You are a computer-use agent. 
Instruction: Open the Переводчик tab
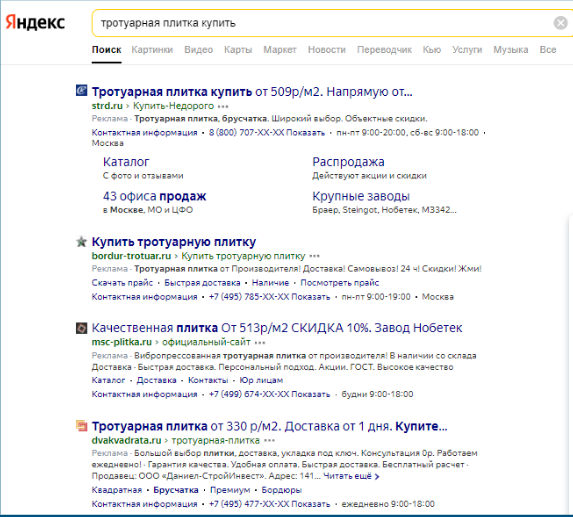pyautogui.click(x=384, y=50)
